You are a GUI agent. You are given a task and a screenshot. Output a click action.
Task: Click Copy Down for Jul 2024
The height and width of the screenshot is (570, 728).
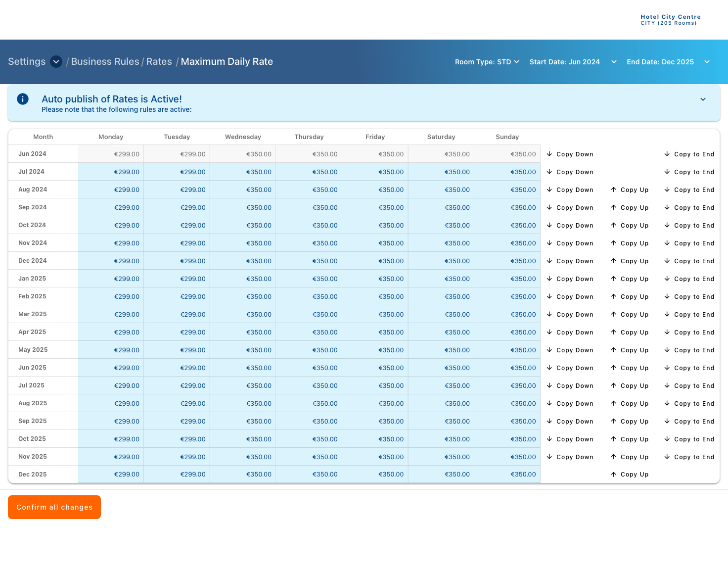570,172
